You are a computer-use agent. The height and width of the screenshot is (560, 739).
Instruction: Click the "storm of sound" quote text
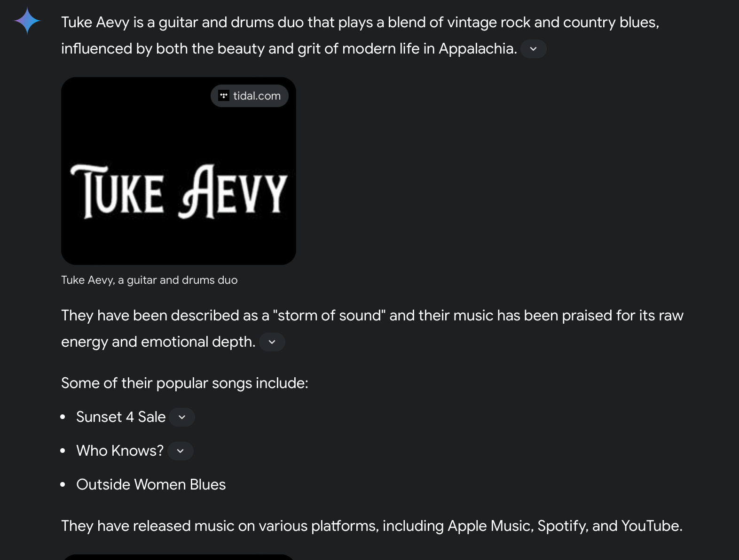point(329,316)
